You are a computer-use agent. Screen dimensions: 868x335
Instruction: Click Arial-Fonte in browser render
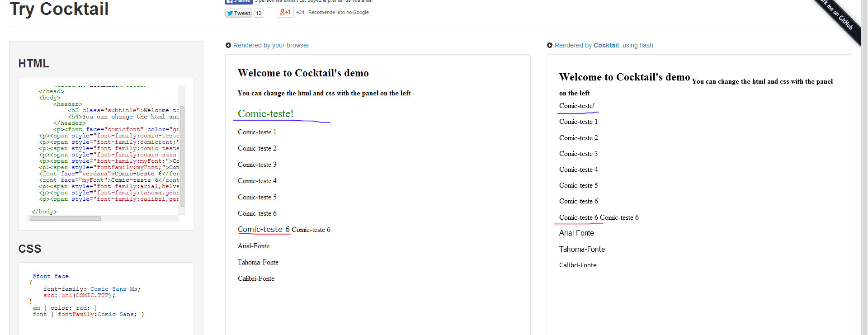pyautogui.click(x=254, y=246)
